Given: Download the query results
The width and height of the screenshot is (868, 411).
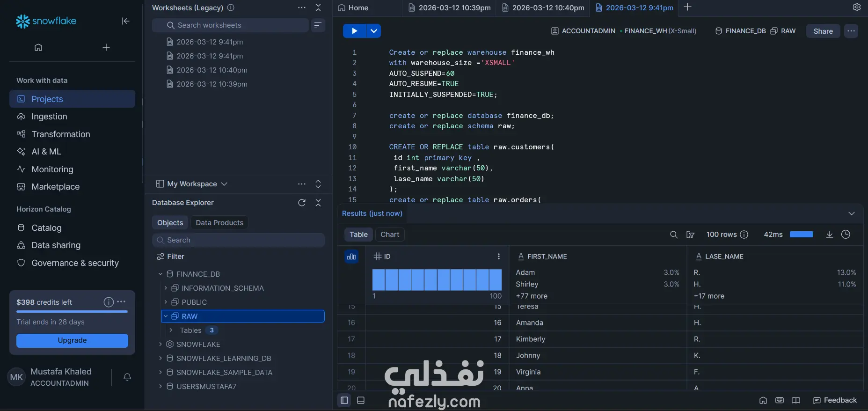Looking at the screenshot, I should coord(830,235).
